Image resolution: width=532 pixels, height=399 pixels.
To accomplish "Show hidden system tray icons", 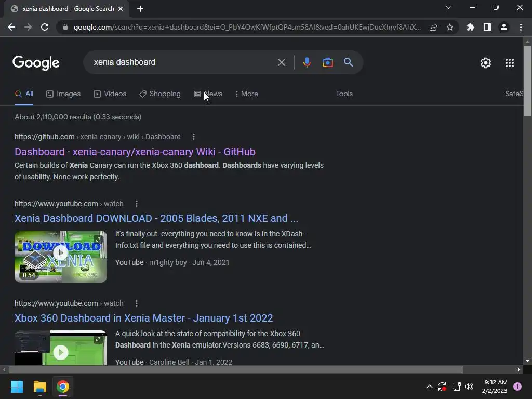I will pos(430,387).
